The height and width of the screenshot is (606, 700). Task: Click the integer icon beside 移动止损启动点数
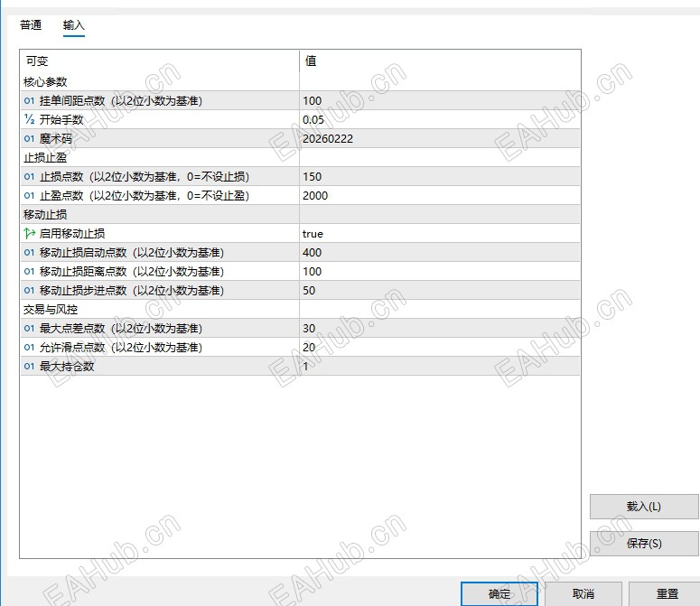tap(29, 253)
